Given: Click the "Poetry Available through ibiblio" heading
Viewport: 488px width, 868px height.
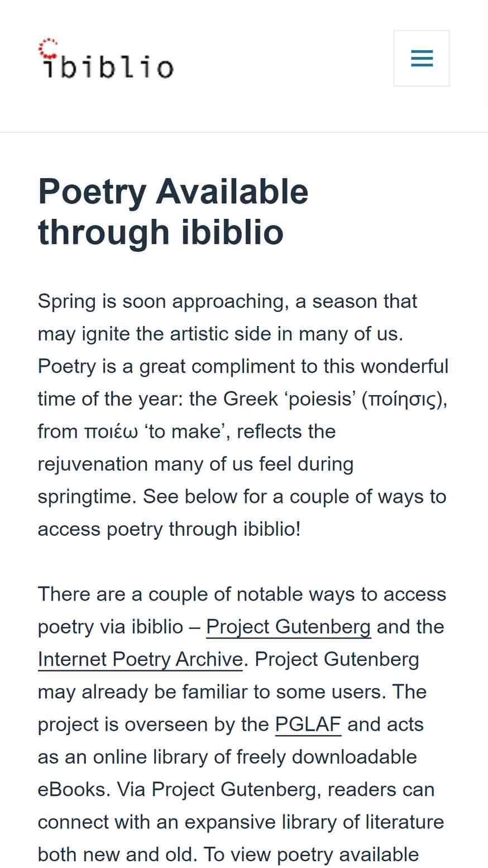Looking at the screenshot, I should (x=173, y=212).
